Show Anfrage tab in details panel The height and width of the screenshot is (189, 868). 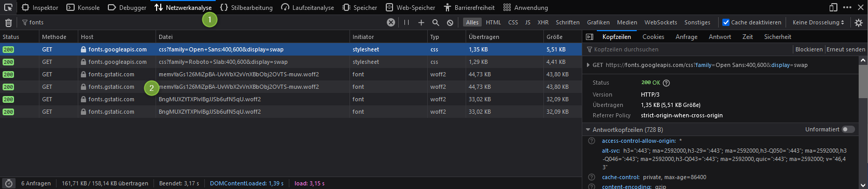coord(686,37)
